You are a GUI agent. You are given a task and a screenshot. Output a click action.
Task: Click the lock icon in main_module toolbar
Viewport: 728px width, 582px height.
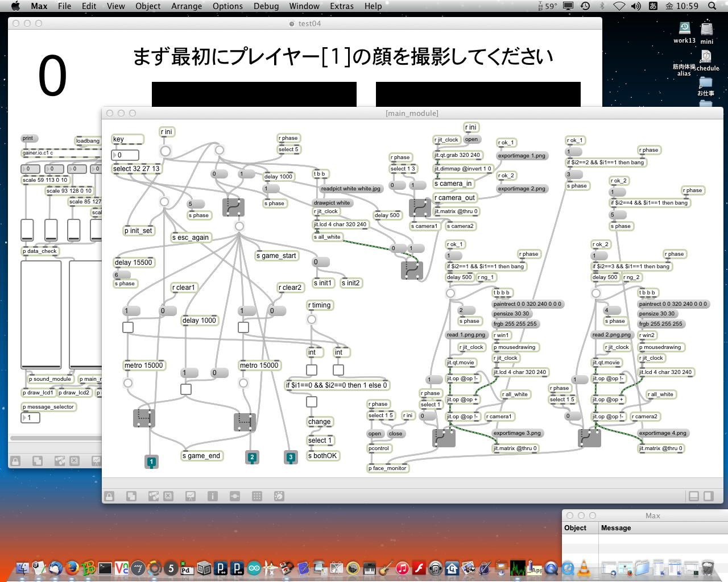pos(109,496)
